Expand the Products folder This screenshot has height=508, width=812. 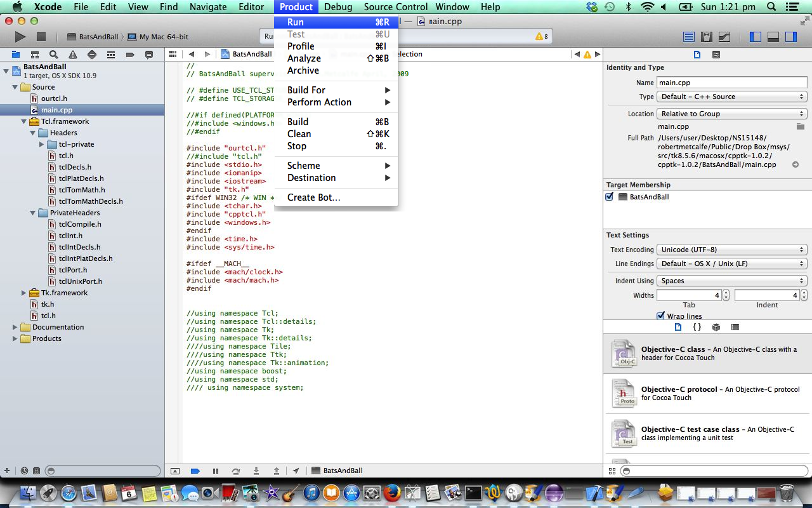15,338
